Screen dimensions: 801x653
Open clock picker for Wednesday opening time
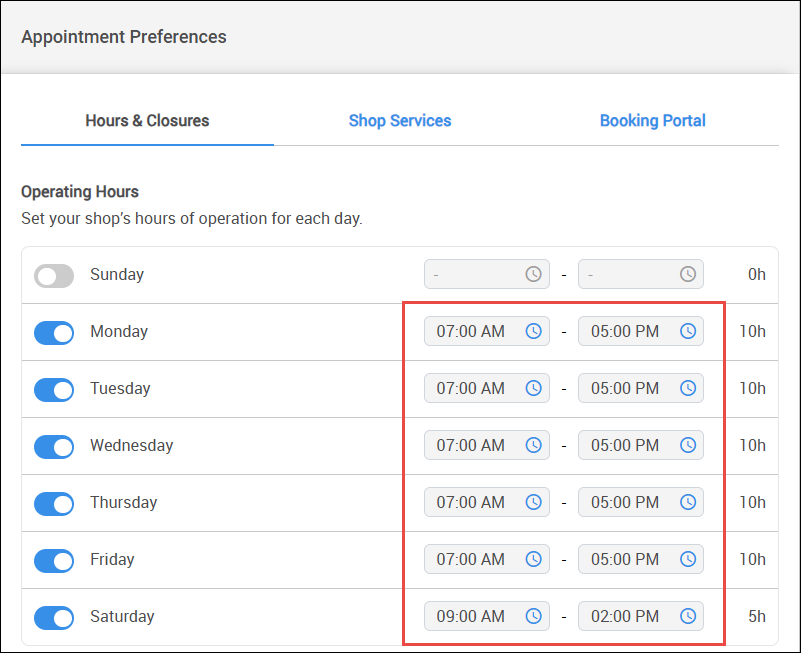[x=533, y=445]
